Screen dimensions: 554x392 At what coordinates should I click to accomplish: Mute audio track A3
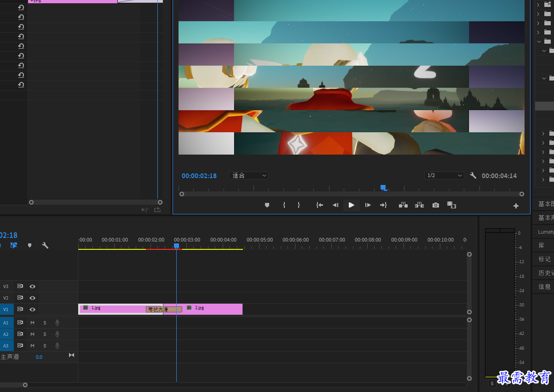33,346
